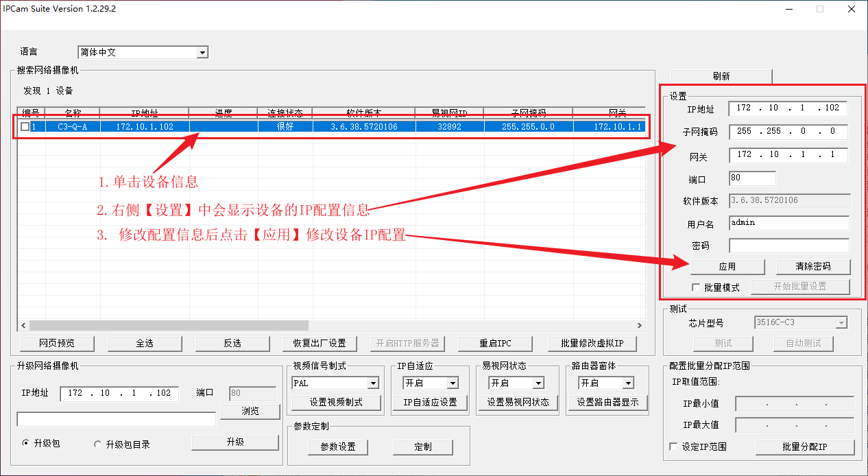
Task: Click IP地址 field in 升级网络摄像机 group
Action: click(119, 394)
